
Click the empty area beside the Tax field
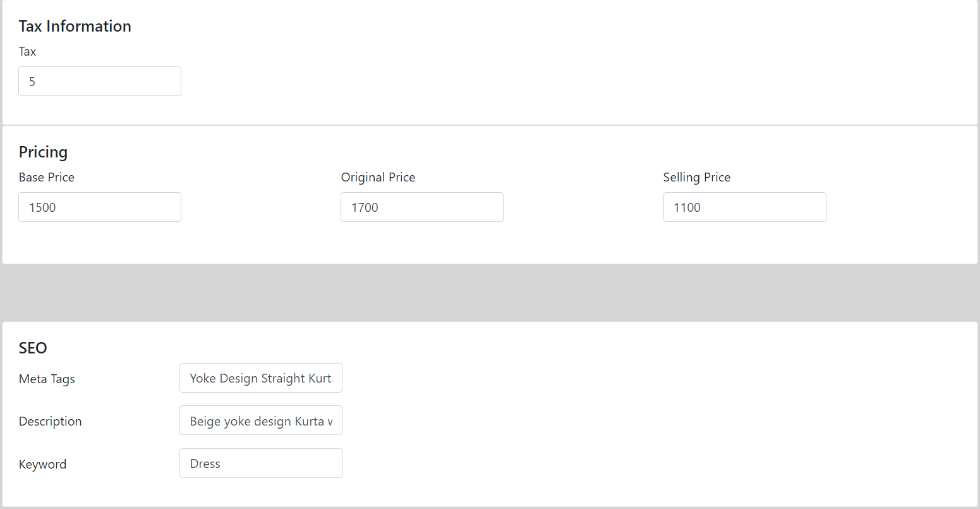[569, 82]
